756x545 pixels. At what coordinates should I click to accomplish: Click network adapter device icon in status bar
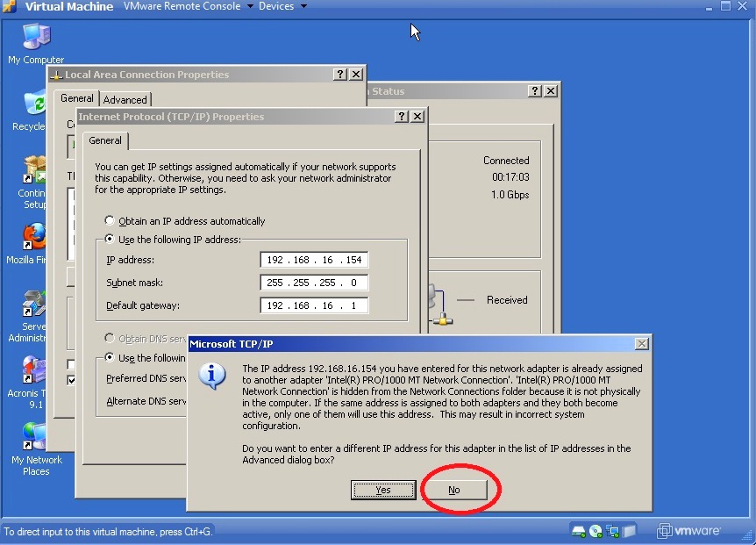(612, 532)
